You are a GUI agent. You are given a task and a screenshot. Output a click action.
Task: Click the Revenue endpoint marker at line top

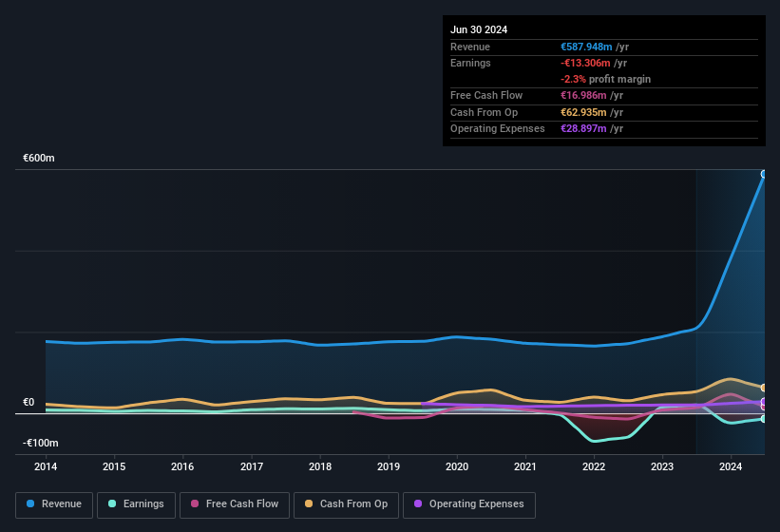(x=764, y=175)
